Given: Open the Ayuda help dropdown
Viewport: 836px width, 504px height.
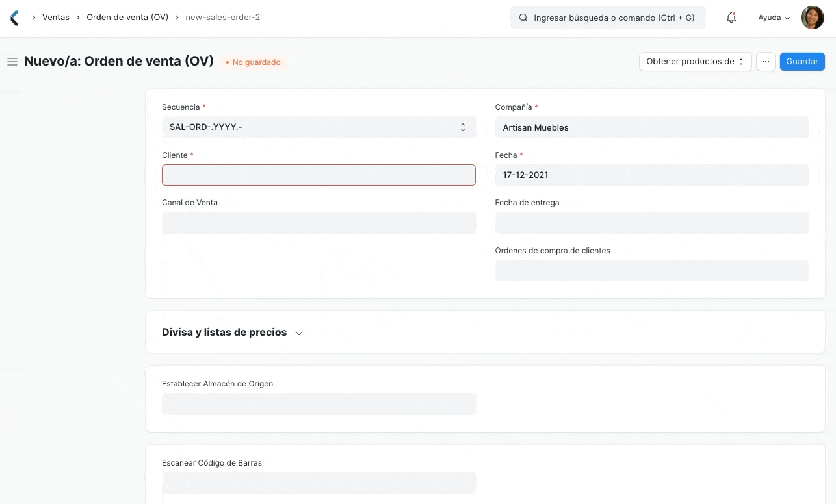Looking at the screenshot, I should point(772,18).
